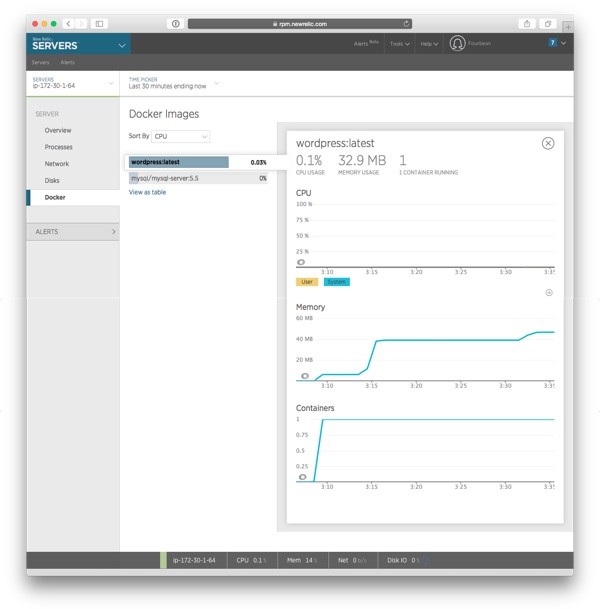Screen dimensions: 600x609
Task: Click the Safari forward arrow
Action: [x=81, y=24]
